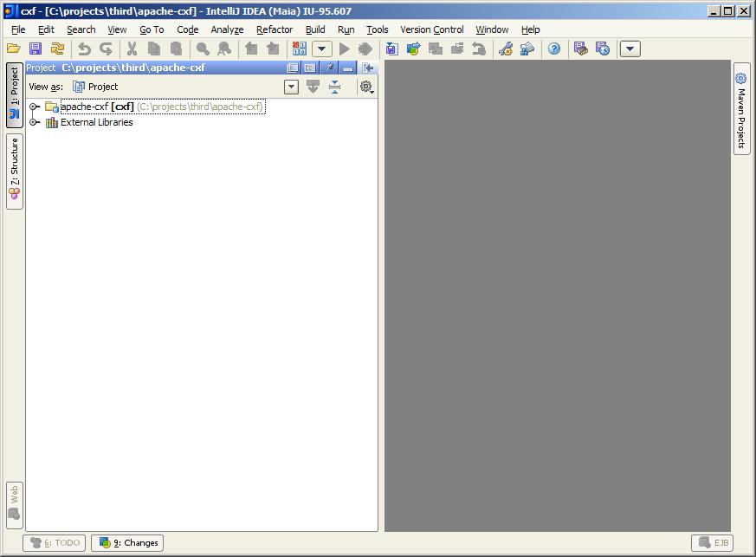Click the Open folder toolbar icon
This screenshot has width=756, height=557.
coord(14,49)
